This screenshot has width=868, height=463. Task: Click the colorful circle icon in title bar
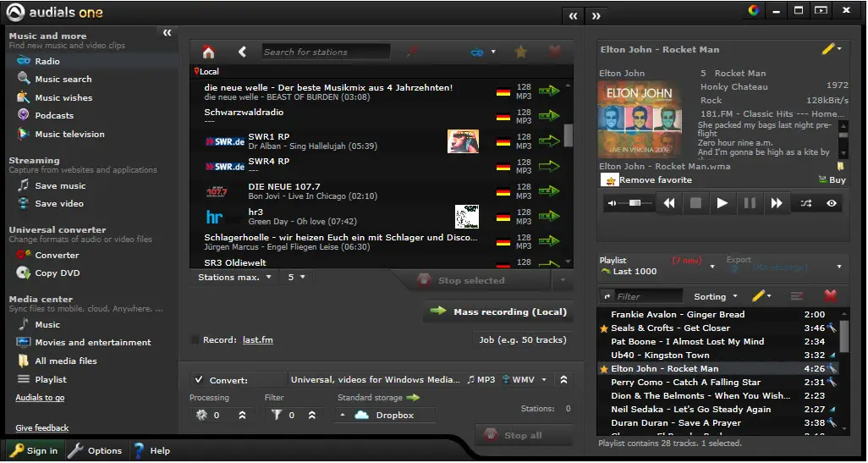pos(754,10)
